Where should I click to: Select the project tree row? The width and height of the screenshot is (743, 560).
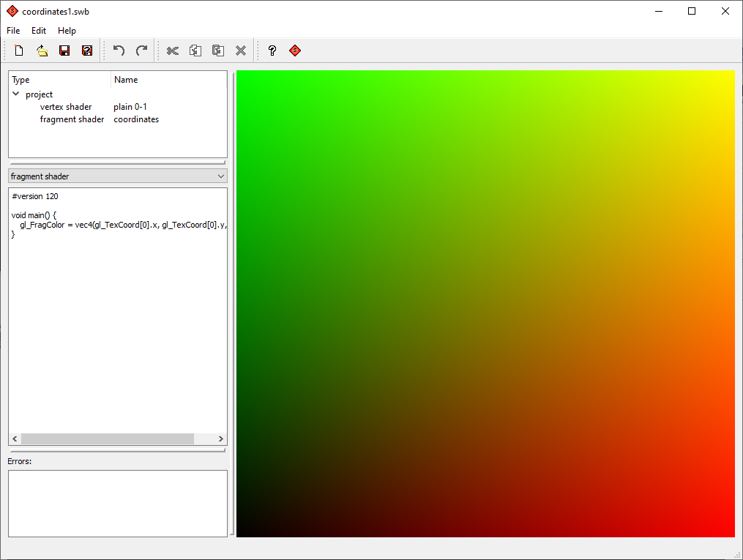coord(118,94)
